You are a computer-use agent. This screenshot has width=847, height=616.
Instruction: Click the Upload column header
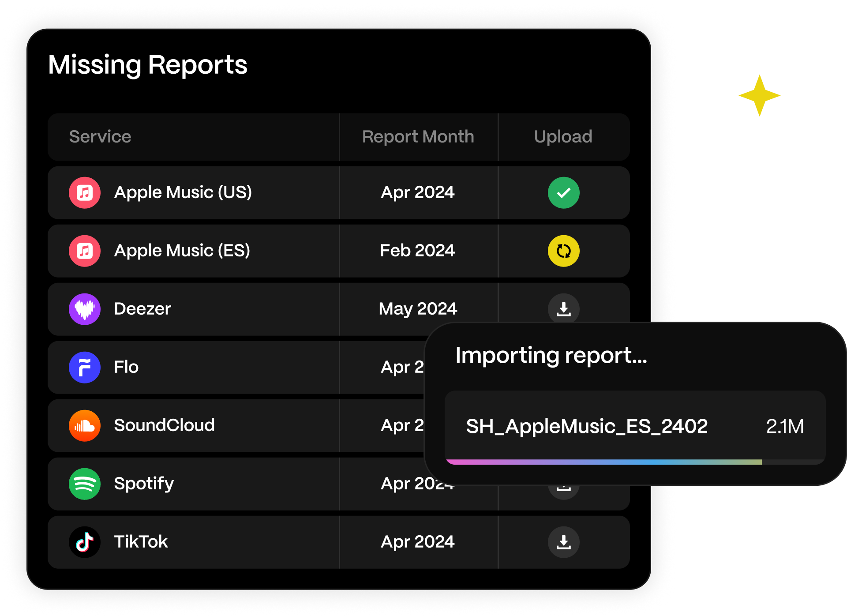click(x=563, y=137)
